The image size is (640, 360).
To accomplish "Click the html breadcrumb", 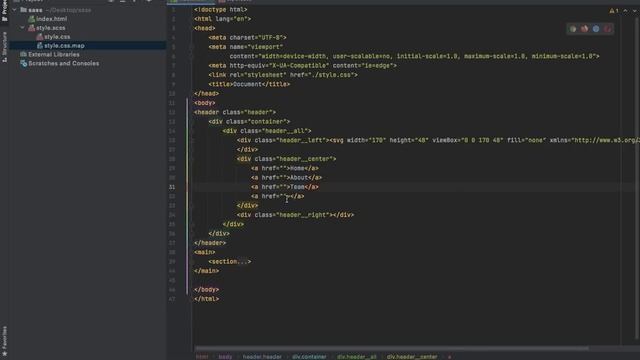I will pyautogui.click(x=202, y=357).
